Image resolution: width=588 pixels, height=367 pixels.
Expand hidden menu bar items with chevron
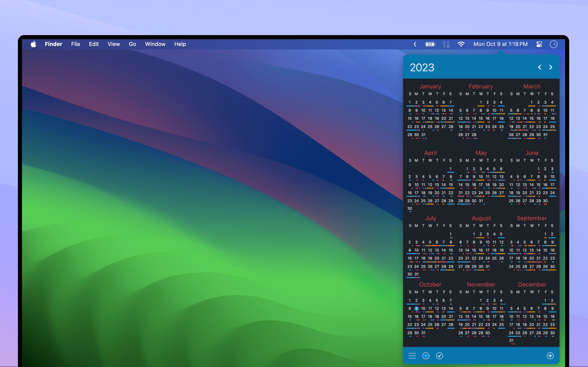pyautogui.click(x=415, y=44)
